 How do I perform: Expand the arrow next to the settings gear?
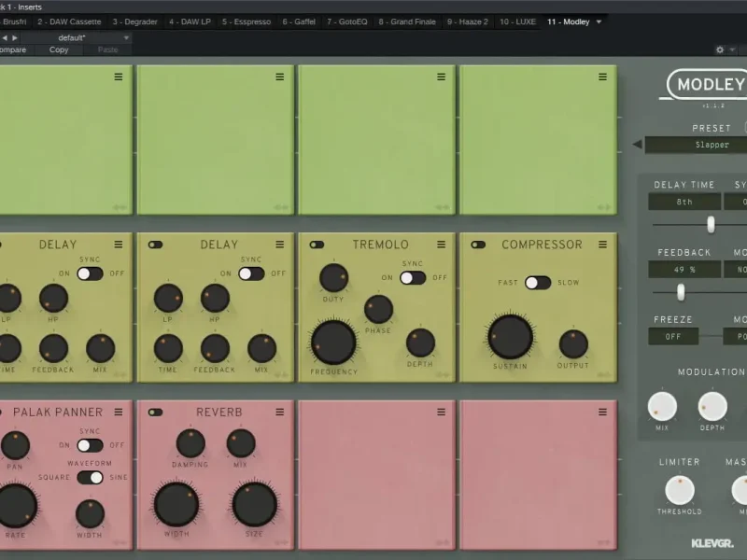pyautogui.click(x=732, y=49)
